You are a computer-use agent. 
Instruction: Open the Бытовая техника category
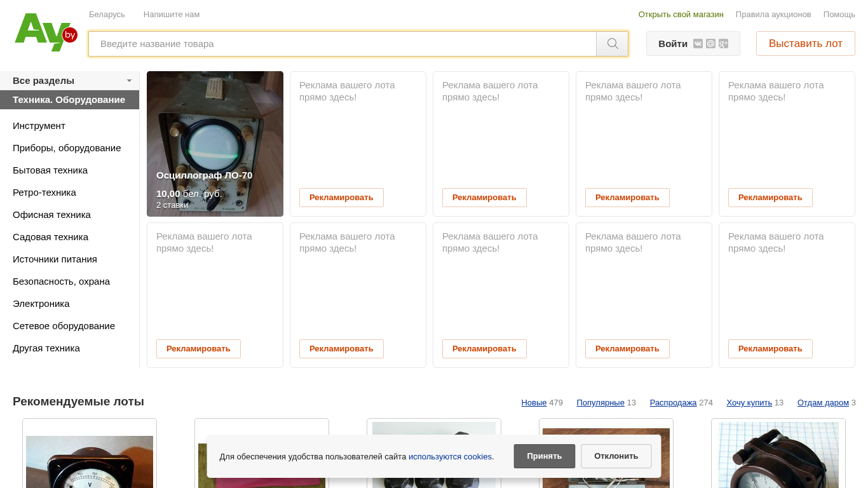(x=50, y=170)
